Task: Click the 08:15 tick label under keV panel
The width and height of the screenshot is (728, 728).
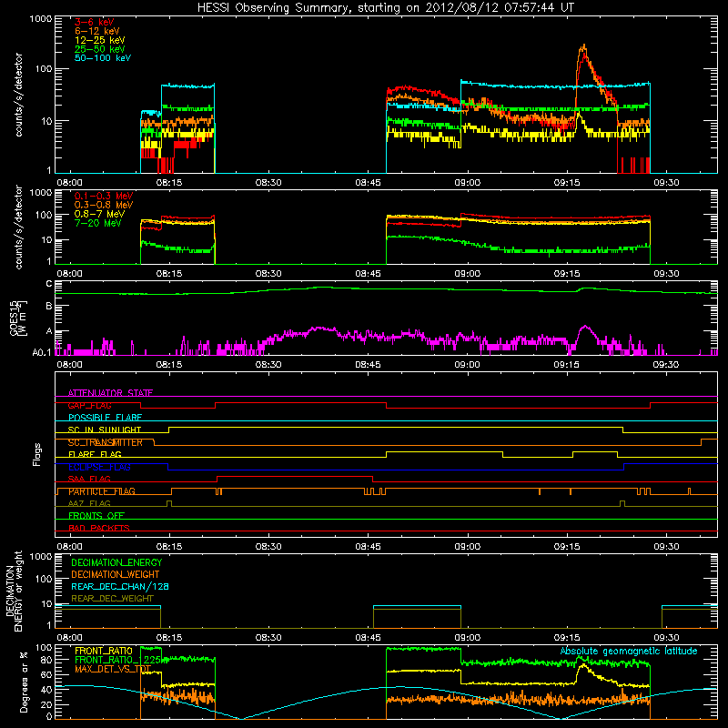Action: point(169,183)
